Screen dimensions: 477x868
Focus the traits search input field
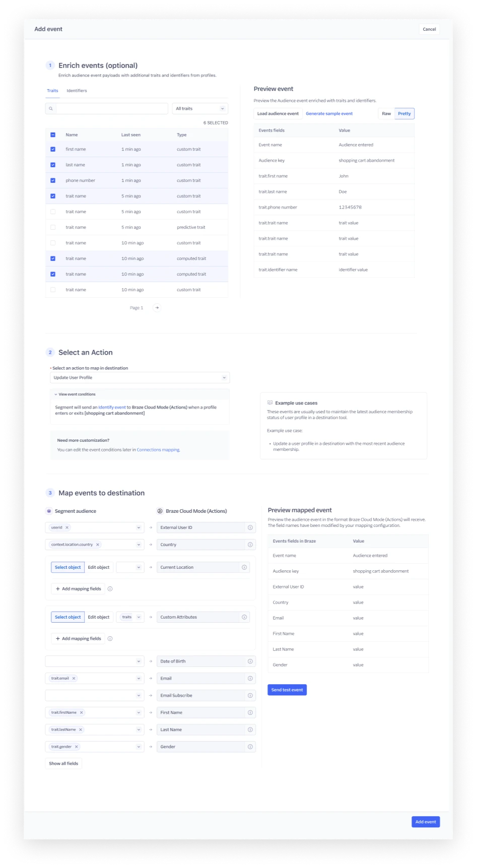(111, 108)
